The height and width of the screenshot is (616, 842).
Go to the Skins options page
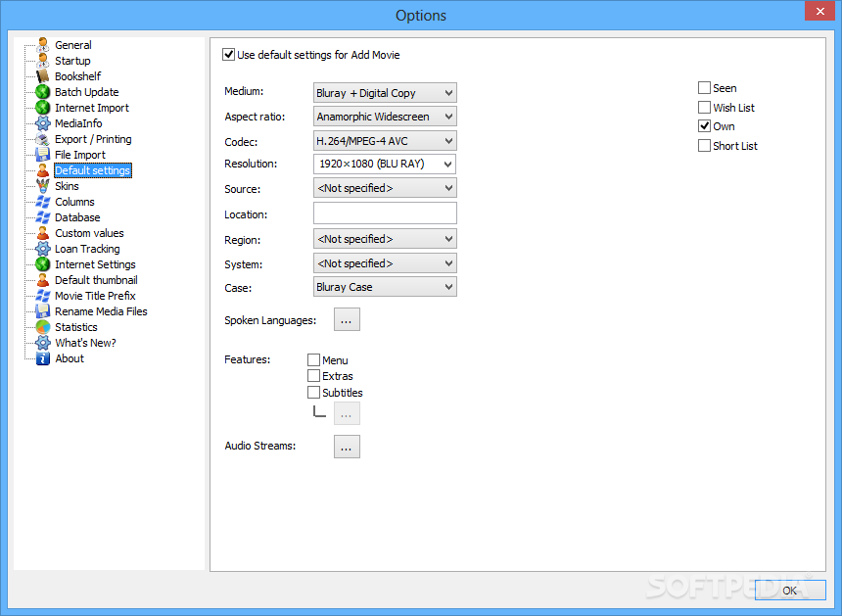[67, 186]
